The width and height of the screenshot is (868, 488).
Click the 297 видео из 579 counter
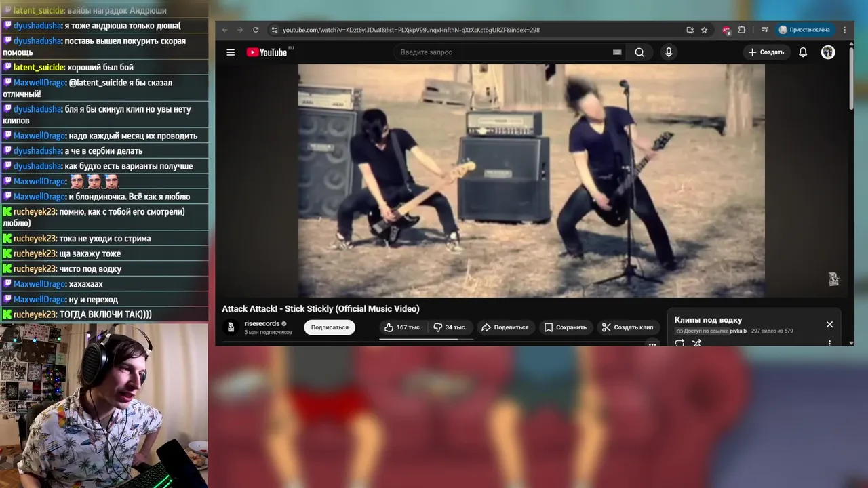point(772,331)
